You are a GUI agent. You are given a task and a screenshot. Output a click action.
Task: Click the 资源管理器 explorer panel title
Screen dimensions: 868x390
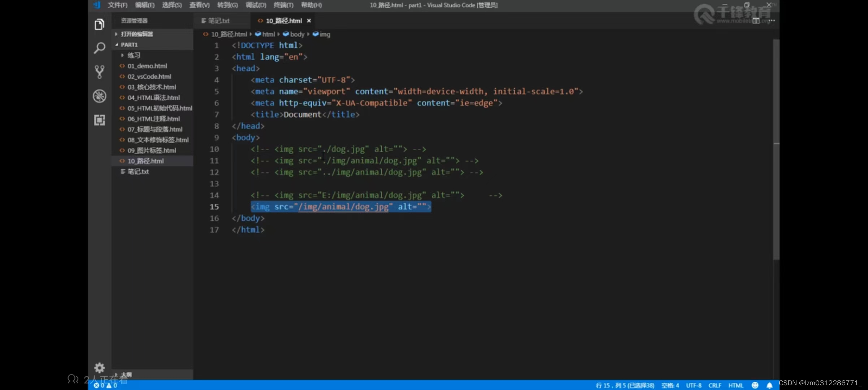[x=134, y=21]
